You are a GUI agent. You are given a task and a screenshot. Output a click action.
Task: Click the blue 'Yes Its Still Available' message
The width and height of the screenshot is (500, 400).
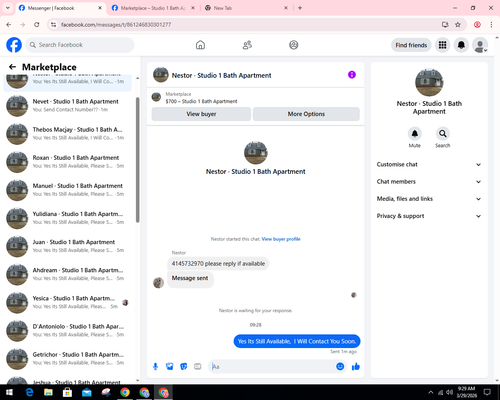point(297,341)
